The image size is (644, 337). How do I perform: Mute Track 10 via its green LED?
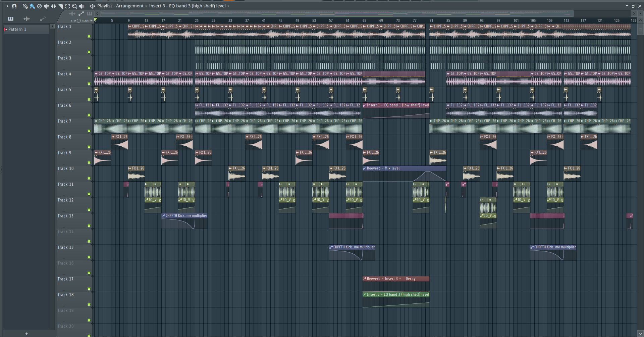[x=89, y=178]
